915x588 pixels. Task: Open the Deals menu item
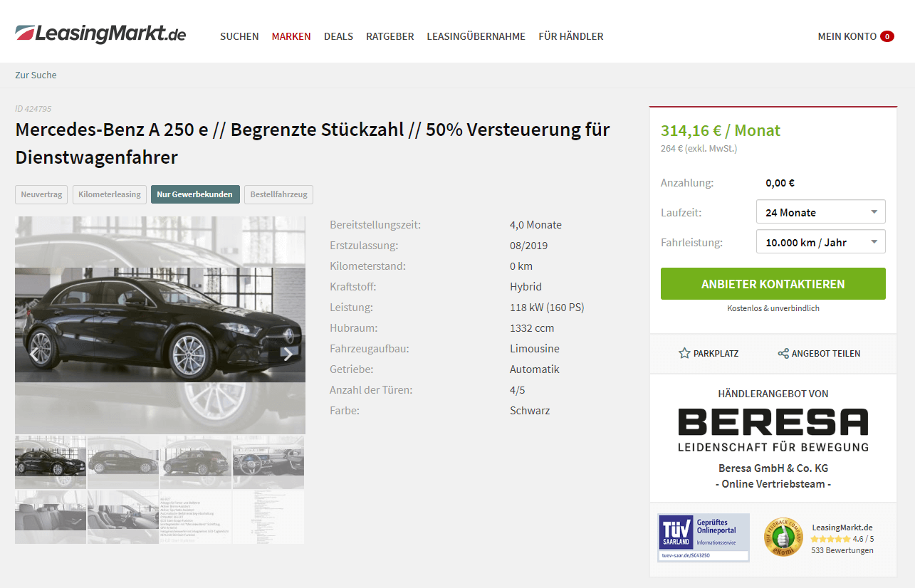[338, 36]
